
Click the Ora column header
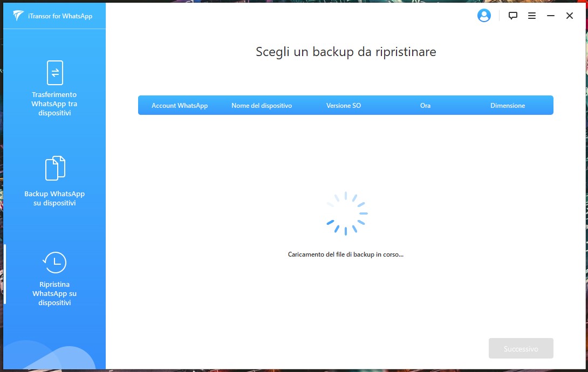pyautogui.click(x=425, y=106)
